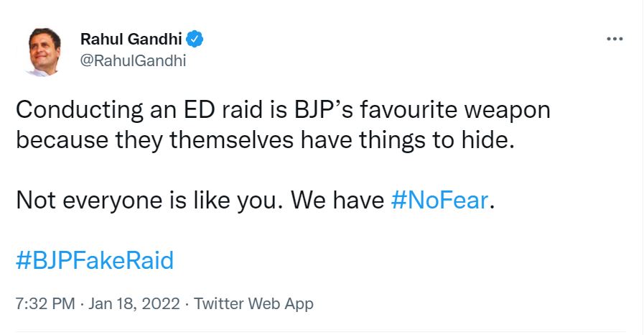Click the phrase "favourite weapon"
This screenshot has width=644, height=335.
[448, 111]
